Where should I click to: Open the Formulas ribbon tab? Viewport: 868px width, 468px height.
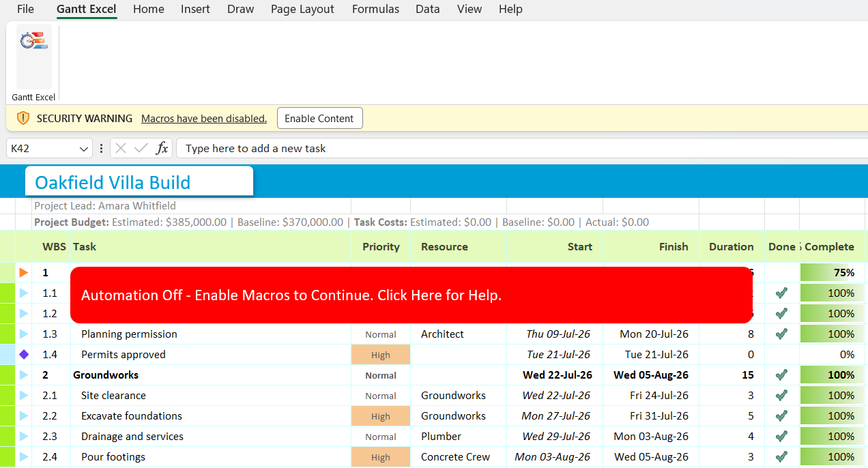(x=376, y=9)
